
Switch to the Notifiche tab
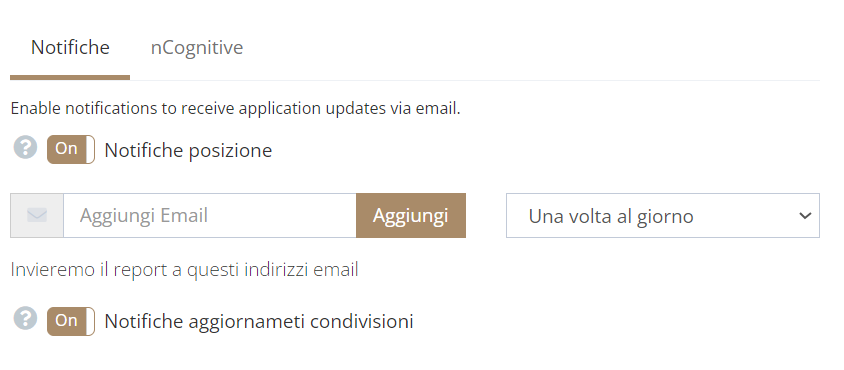70,47
